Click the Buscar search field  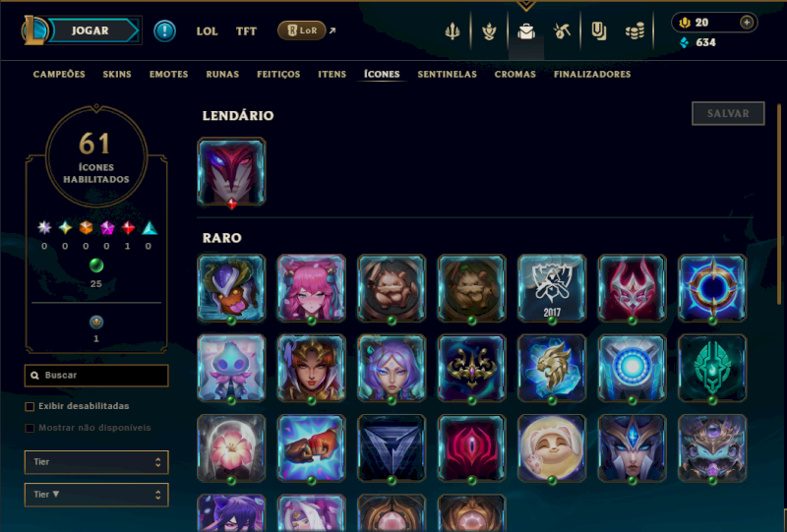pyautogui.click(x=96, y=376)
